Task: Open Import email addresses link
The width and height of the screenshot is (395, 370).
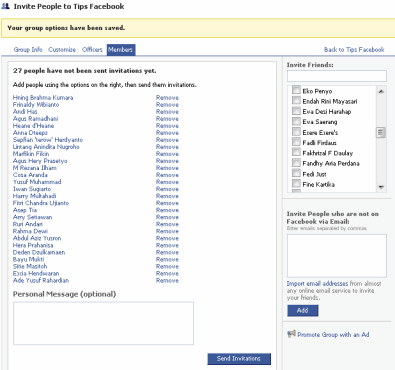Action: 317,284
